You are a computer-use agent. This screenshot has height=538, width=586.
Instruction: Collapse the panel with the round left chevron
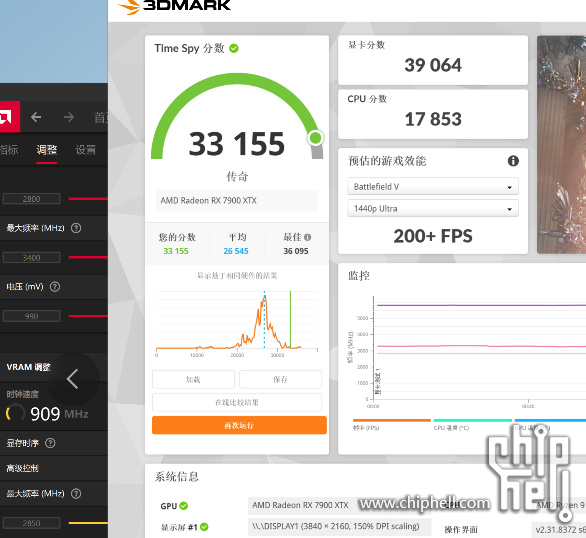tap(73, 379)
